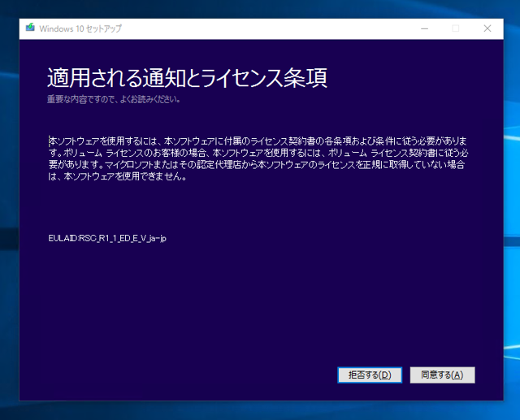Click the subtitle 重要な内容ですので、よくお読みください。
520x420 pixels.
(114, 99)
